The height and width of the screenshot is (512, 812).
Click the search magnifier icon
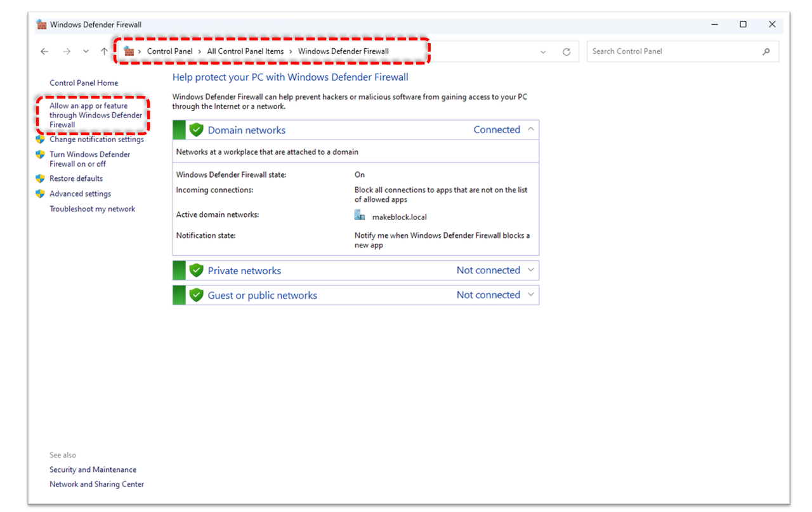pos(766,51)
